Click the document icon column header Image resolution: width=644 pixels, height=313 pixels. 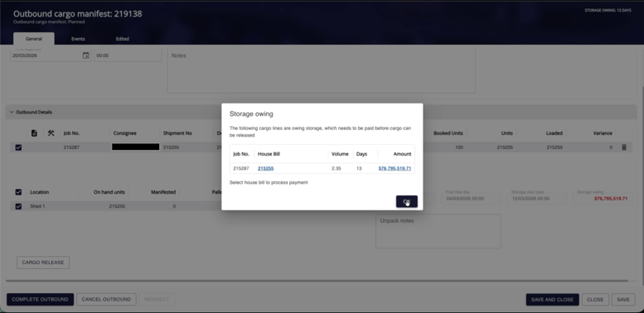[34, 133]
